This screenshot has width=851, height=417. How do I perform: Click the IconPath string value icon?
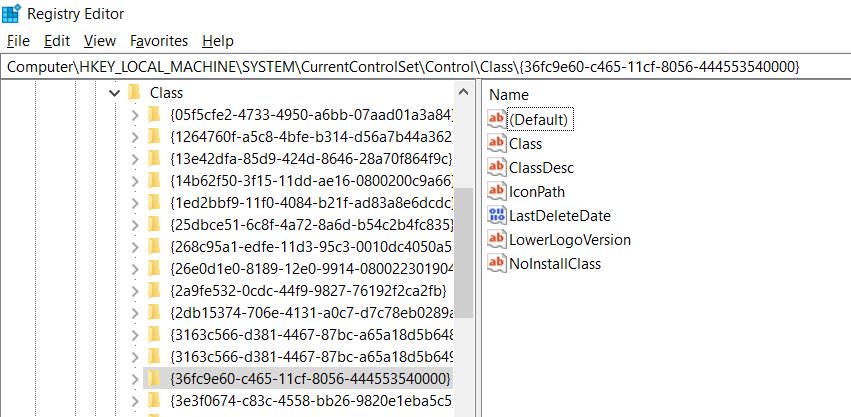coord(497,191)
